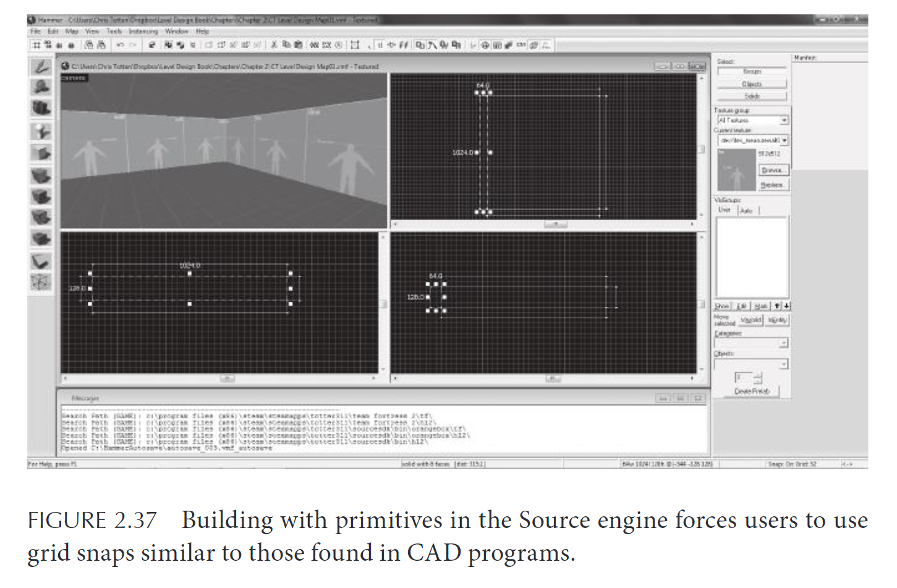Open the File menu
The image size is (897, 588).
tap(35, 32)
